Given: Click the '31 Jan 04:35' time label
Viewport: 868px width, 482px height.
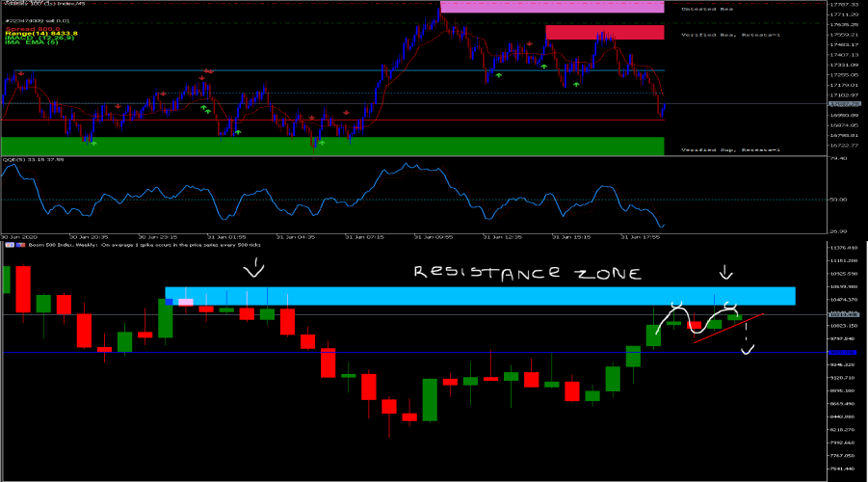Looking at the screenshot, I should click(296, 236).
